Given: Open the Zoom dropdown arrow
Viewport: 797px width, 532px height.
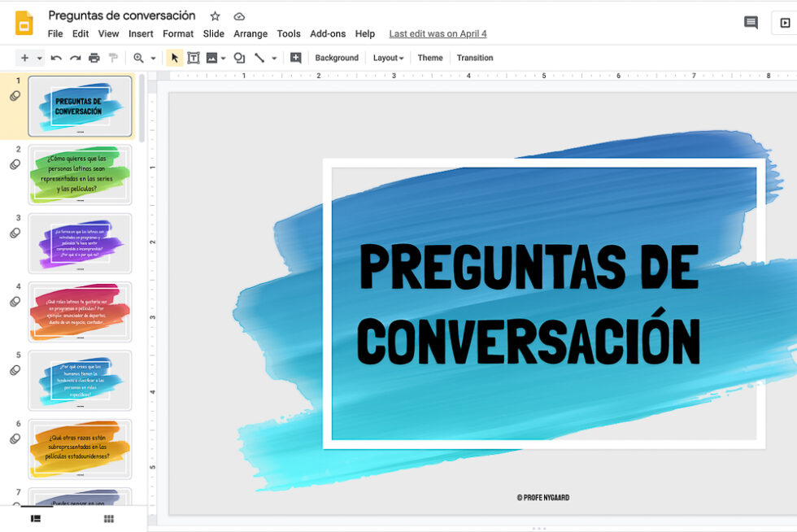Looking at the screenshot, I should click(152, 58).
